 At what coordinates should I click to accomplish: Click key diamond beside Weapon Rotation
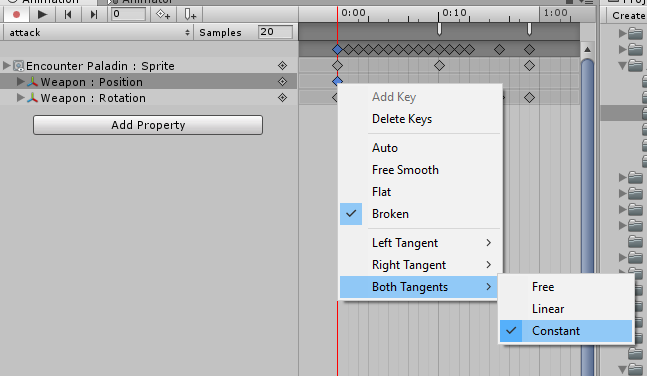(282, 98)
